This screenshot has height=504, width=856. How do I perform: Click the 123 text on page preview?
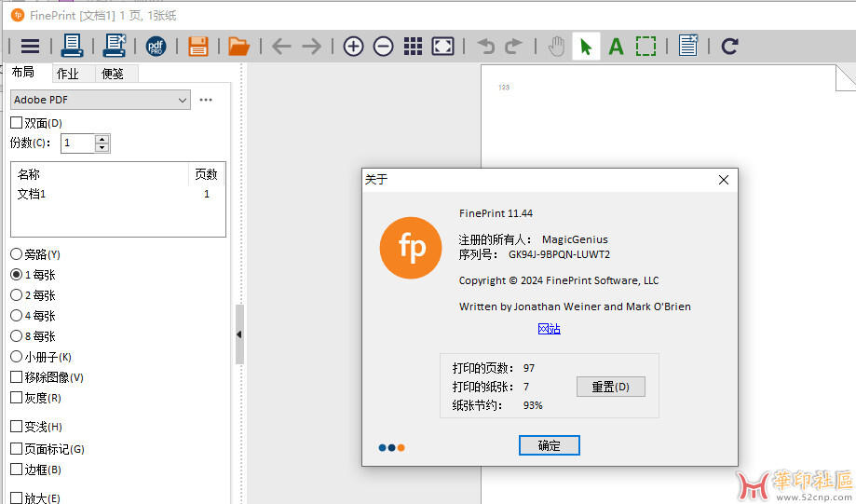504,88
